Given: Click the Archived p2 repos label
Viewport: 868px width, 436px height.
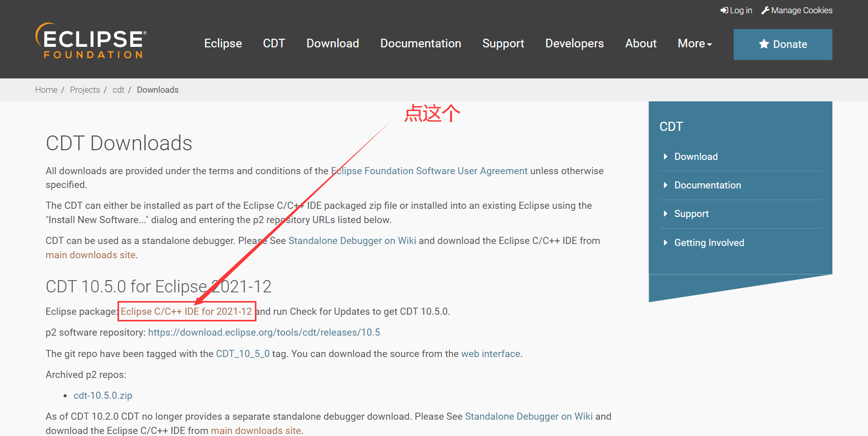Looking at the screenshot, I should 86,374.
